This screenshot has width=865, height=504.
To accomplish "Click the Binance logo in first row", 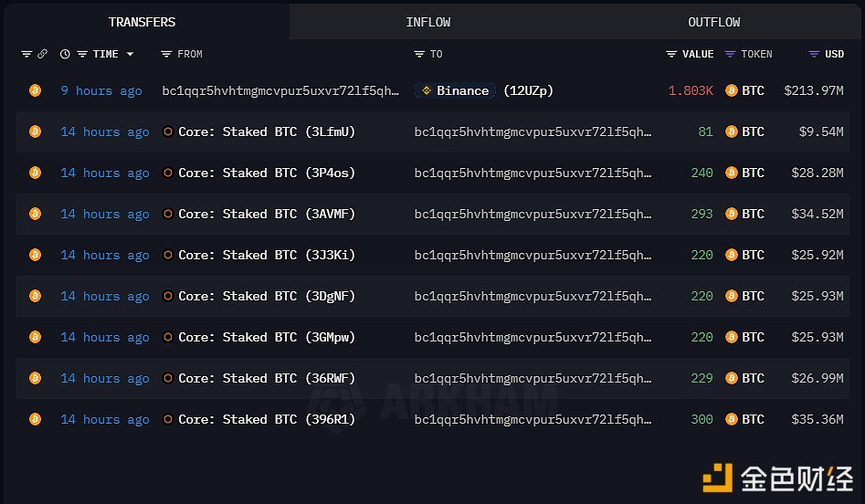I will (x=425, y=90).
